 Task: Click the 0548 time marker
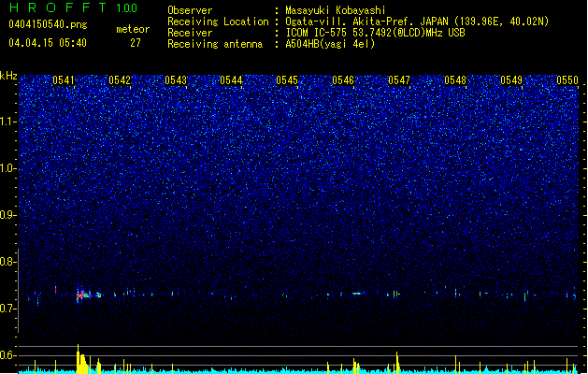coord(455,80)
